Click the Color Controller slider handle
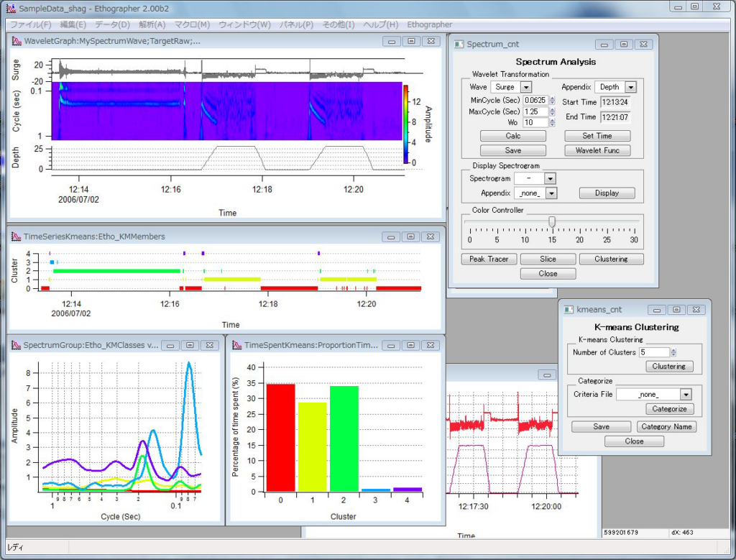The width and height of the screenshot is (736, 560). (552, 221)
